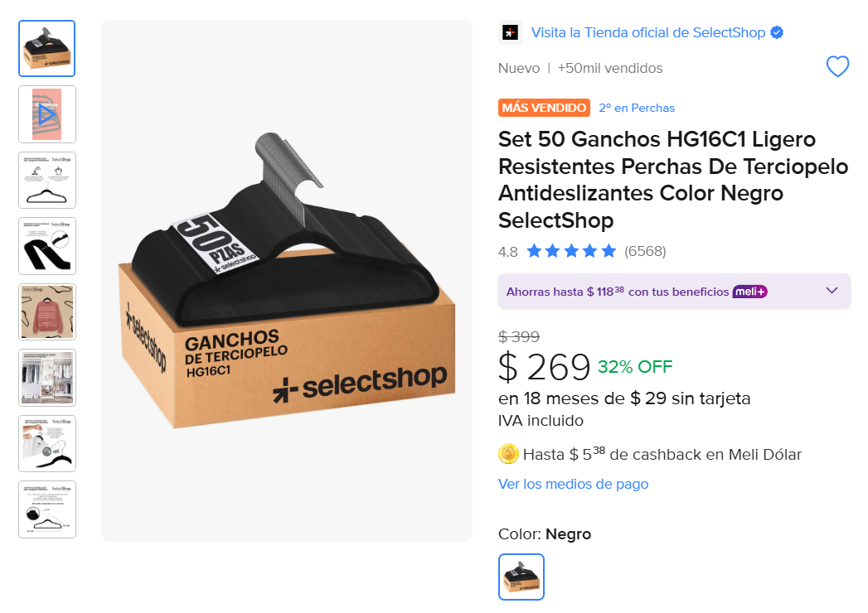Click "Ver los medios de pago" link
This screenshot has height=613, width=868.
point(573,484)
